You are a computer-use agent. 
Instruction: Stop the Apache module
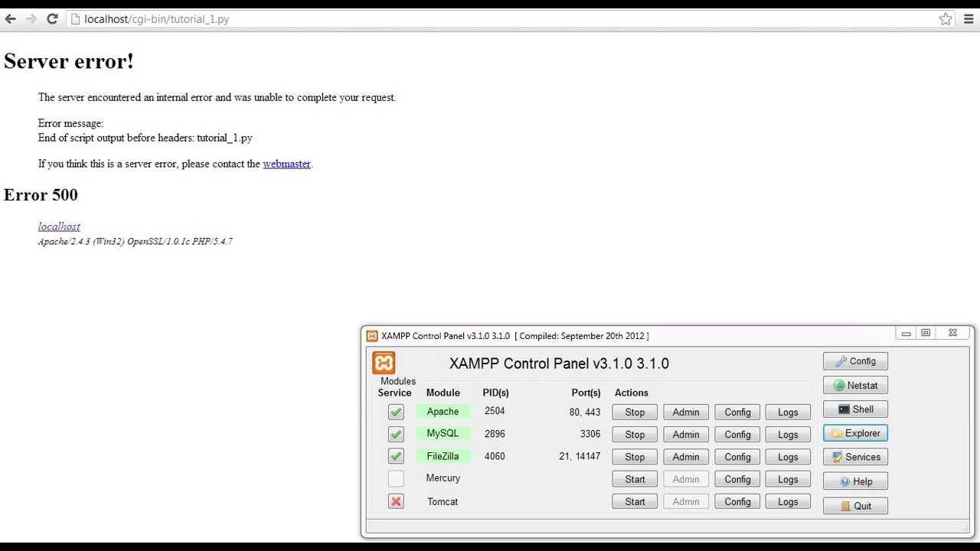coord(635,412)
